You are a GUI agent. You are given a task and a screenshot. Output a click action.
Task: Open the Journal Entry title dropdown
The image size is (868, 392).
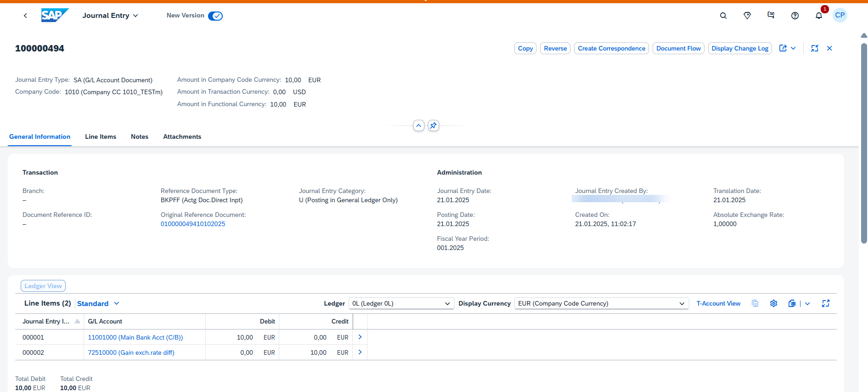pyautogui.click(x=110, y=16)
